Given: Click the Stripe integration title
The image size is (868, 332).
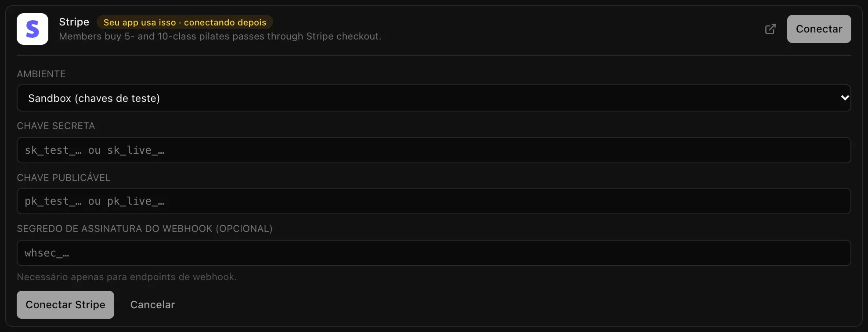Looking at the screenshot, I should tap(74, 22).
